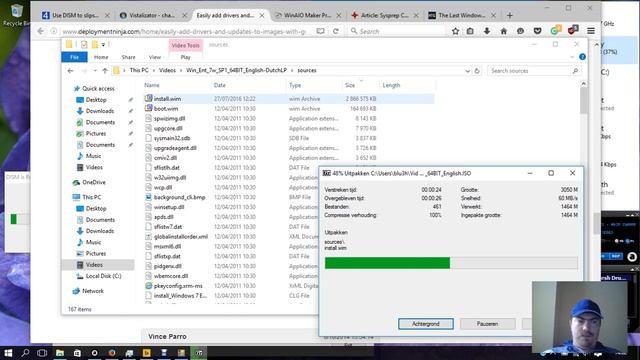Select boot.wim file icon
This screenshot has height=360, width=640.
pos(148,109)
